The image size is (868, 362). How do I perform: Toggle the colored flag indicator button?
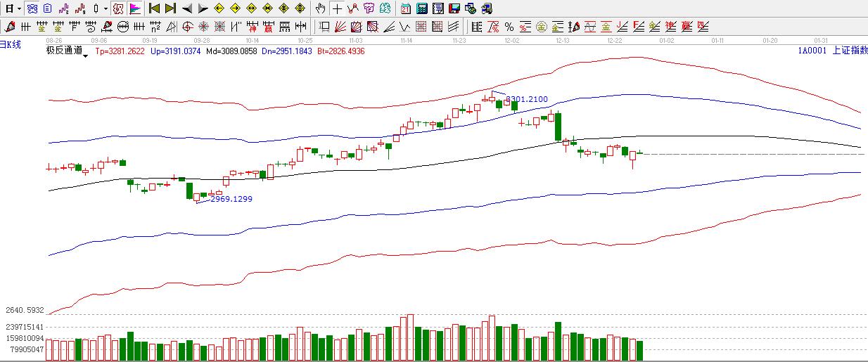click(134, 9)
